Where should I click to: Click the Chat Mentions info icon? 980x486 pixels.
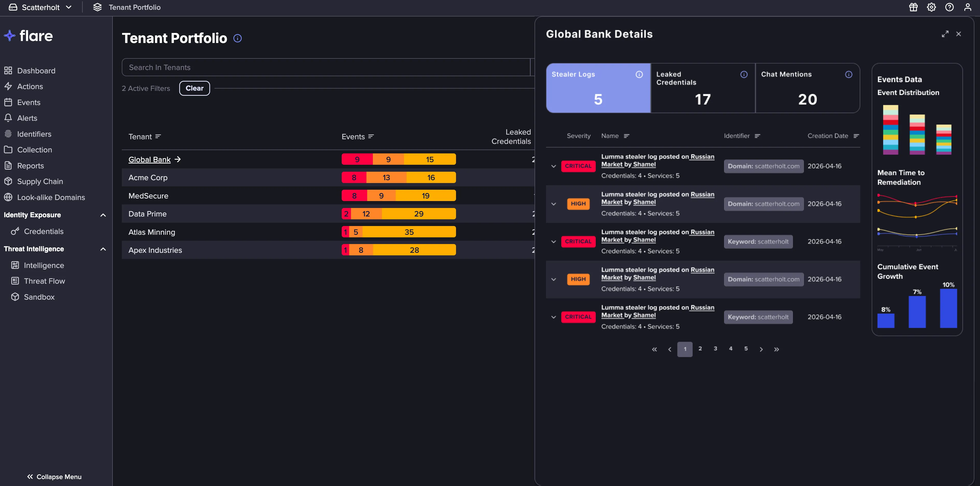click(848, 75)
